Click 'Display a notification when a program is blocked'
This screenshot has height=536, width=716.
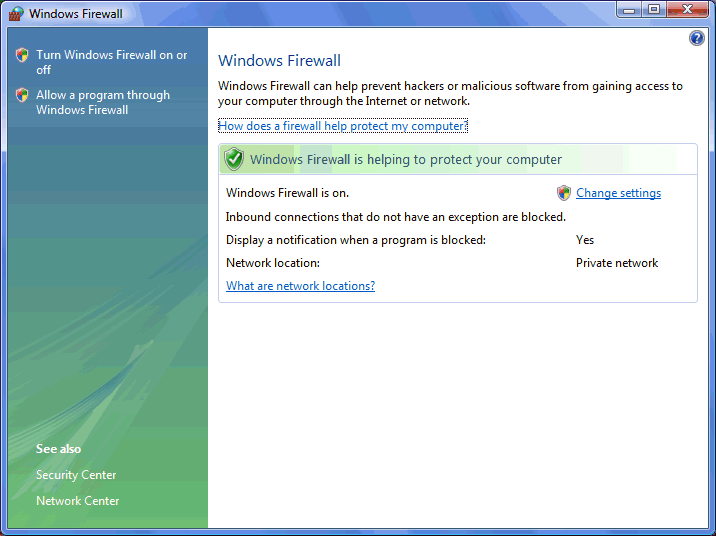356,240
